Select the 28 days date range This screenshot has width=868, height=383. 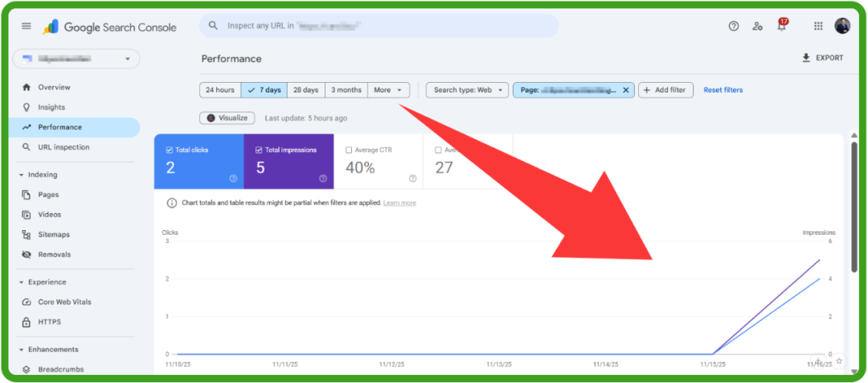coord(305,90)
